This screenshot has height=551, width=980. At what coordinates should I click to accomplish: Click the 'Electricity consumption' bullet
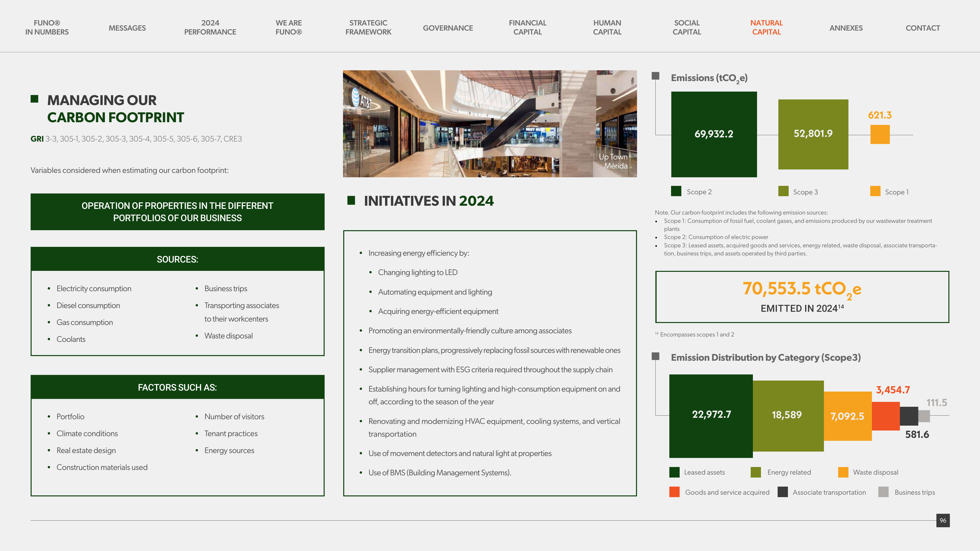94,289
